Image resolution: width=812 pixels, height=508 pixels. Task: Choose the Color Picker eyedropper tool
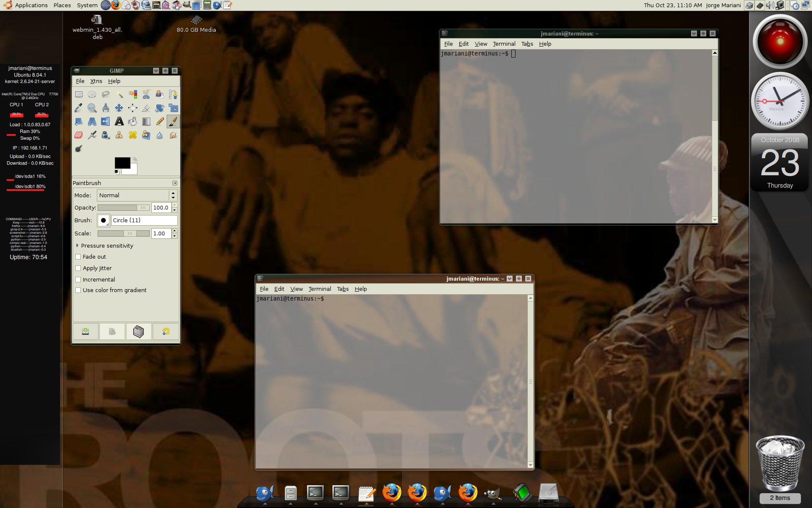pyautogui.click(x=79, y=108)
